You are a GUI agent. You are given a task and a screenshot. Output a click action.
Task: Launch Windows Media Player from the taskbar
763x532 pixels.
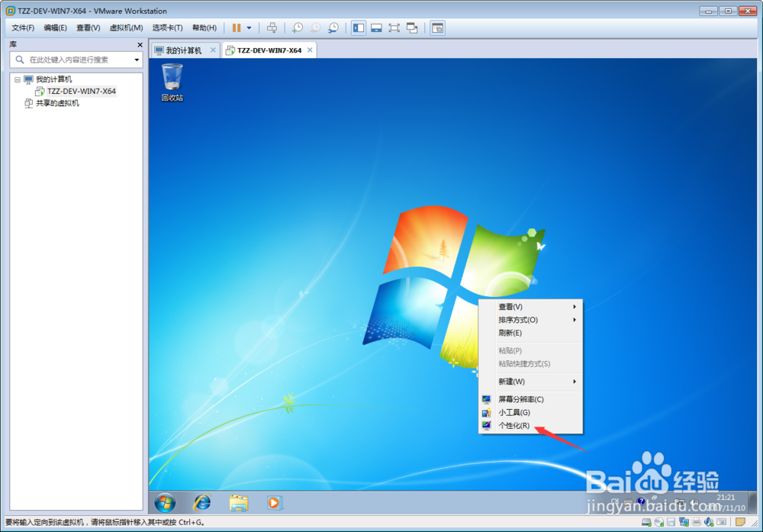(x=274, y=502)
